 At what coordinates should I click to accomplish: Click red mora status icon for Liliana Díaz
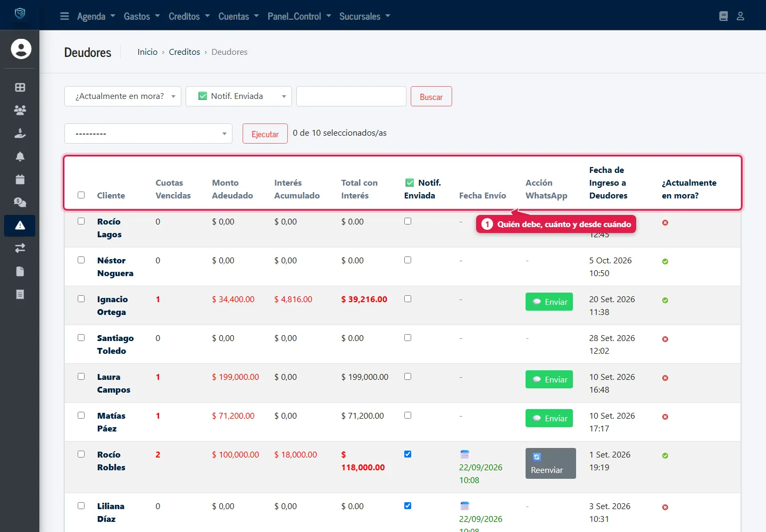click(x=665, y=508)
